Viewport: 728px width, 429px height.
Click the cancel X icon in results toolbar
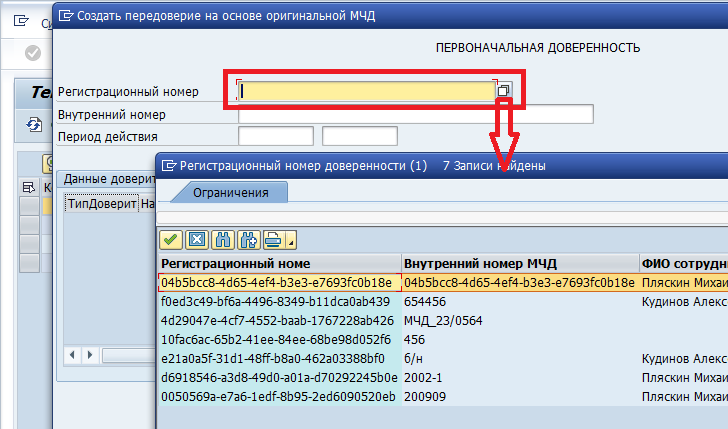point(196,239)
